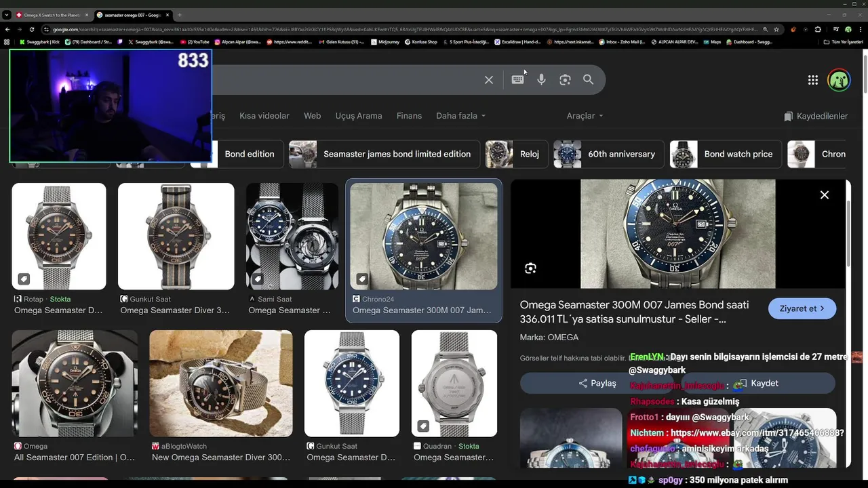Open the Sami Saat watch thumbnail
This screenshot has height=488, width=868.
click(x=292, y=236)
